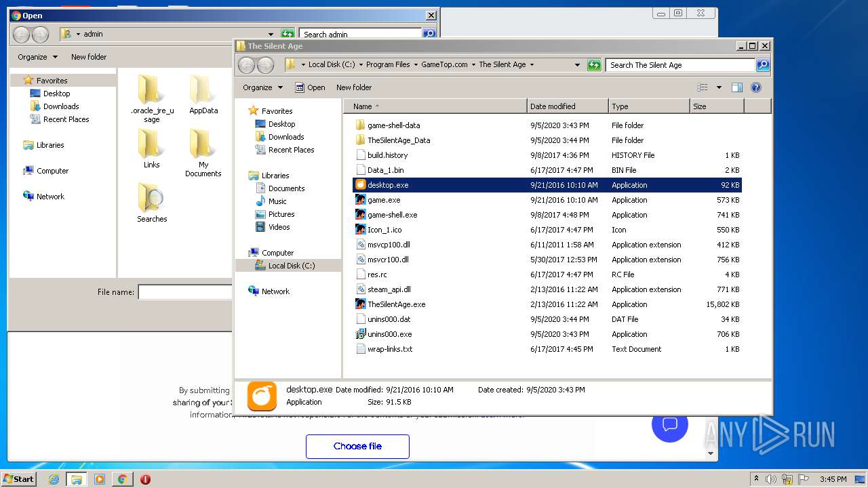Select game-shell.exe file icon
This screenshot has height=488, width=868.
click(361, 215)
